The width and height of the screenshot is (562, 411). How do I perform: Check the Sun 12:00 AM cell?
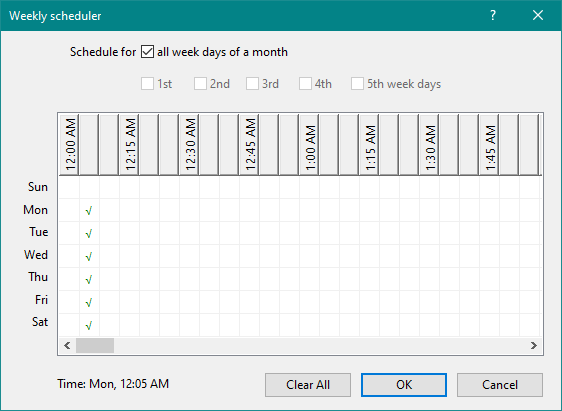click(x=69, y=187)
